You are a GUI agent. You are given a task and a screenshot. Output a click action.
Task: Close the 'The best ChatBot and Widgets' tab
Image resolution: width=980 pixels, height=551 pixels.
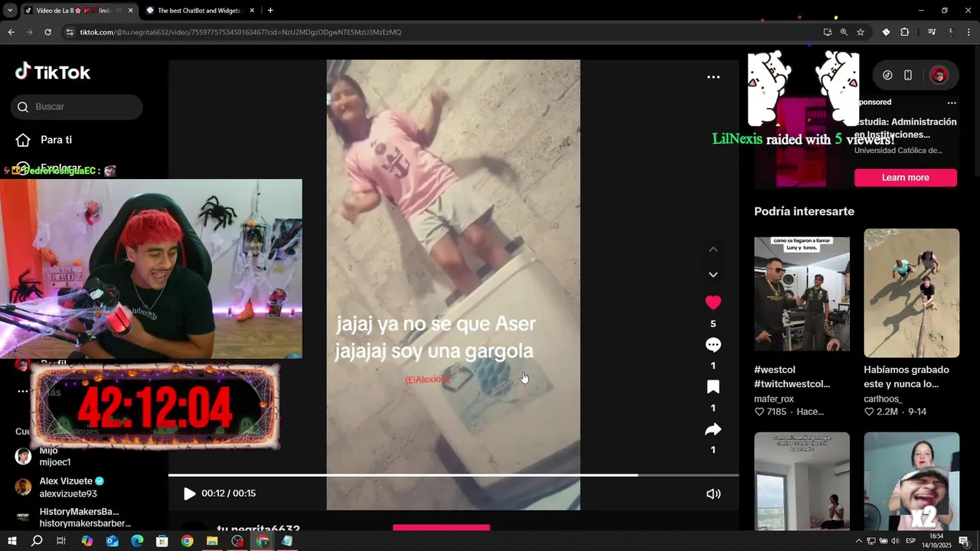point(252,11)
